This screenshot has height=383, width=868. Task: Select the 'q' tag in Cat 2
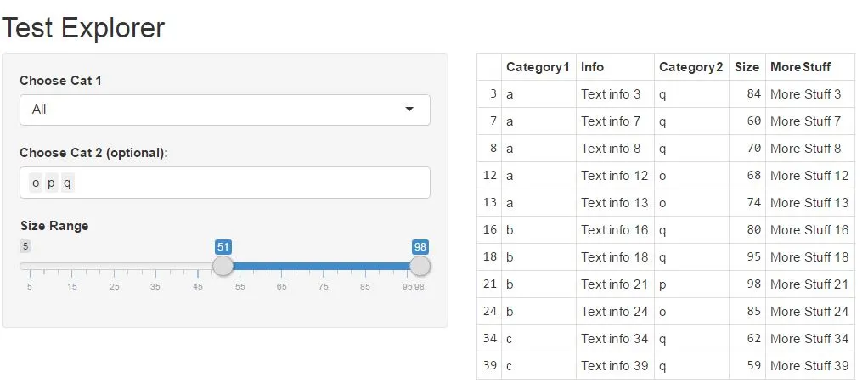pyautogui.click(x=68, y=183)
